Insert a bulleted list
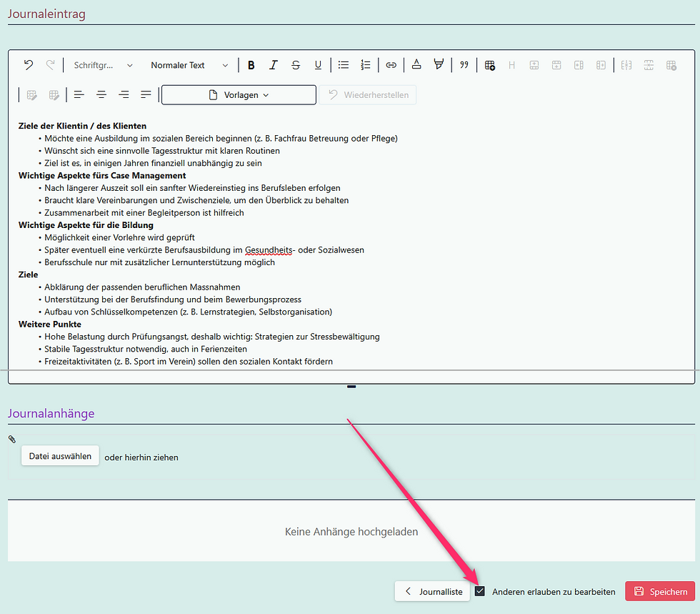The width and height of the screenshot is (700, 614). [344, 65]
